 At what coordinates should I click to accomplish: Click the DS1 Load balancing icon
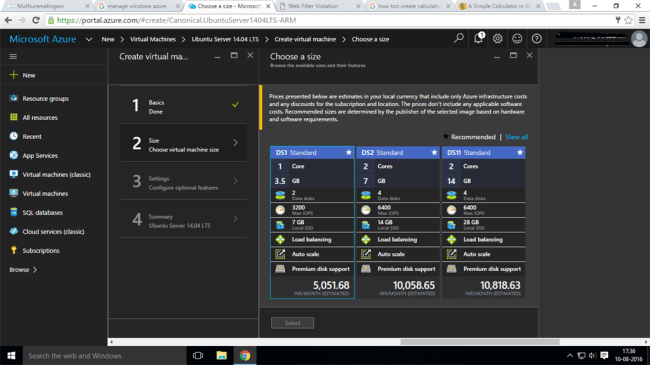tap(280, 239)
